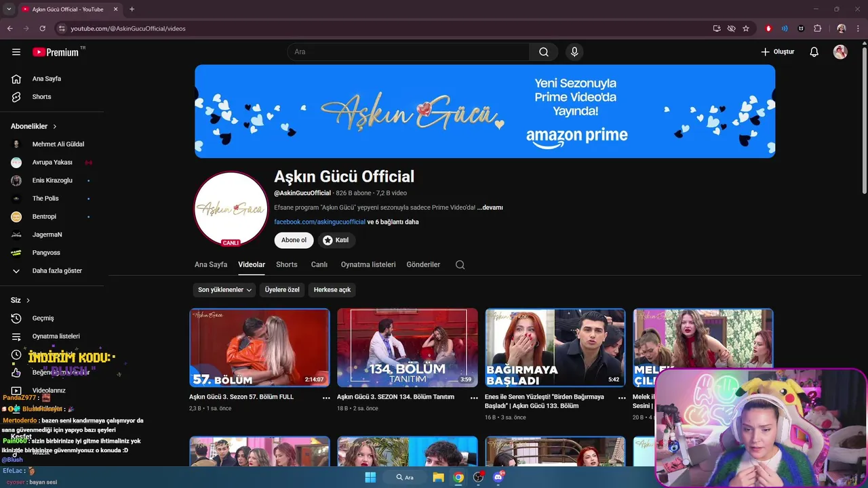Image resolution: width=868 pixels, height=488 pixels.
Task: Open File Explorer from taskbar
Action: tap(438, 477)
